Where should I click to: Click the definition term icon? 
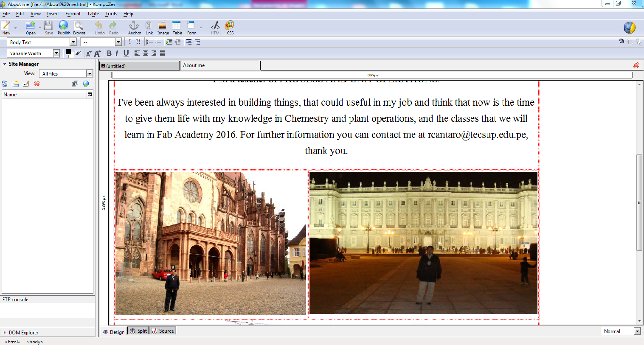coord(189,42)
